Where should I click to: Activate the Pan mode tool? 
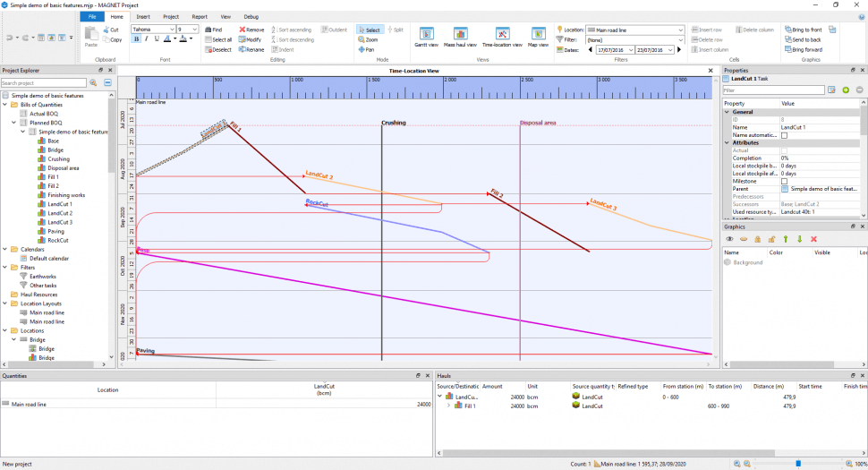point(370,49)
